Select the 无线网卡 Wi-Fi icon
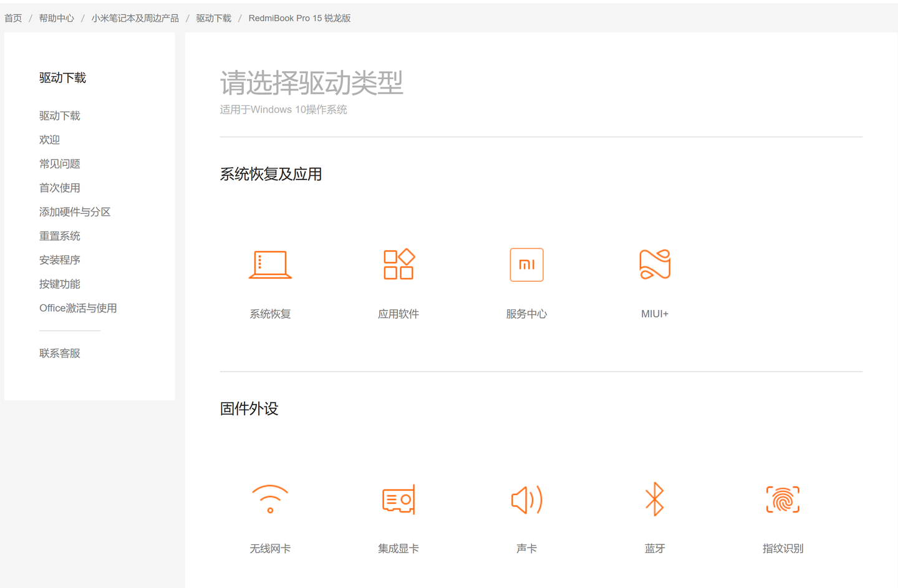Viewport: 898px width, 588px height. pyautogui.click(x=270, y=499)
